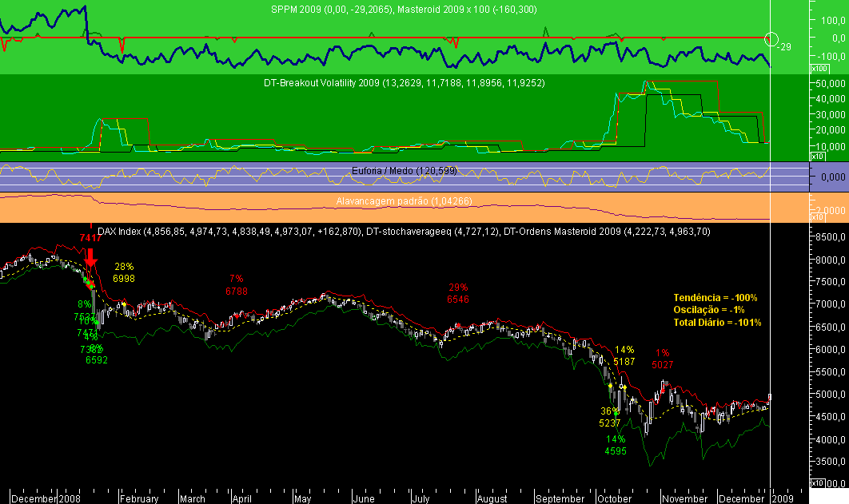This screenshot has width=849, height=504.
Task: Select the circled -29 marker on the SPPM panel
Action: 771,39
